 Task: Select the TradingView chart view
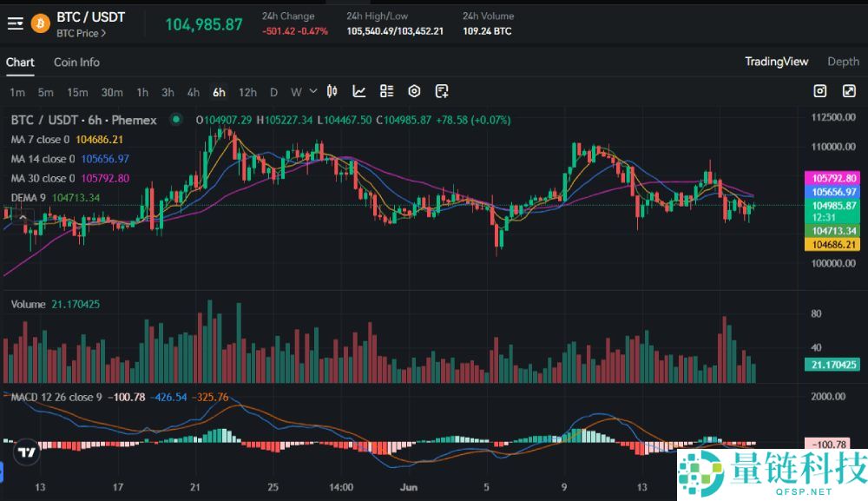(x=776, y=62)
